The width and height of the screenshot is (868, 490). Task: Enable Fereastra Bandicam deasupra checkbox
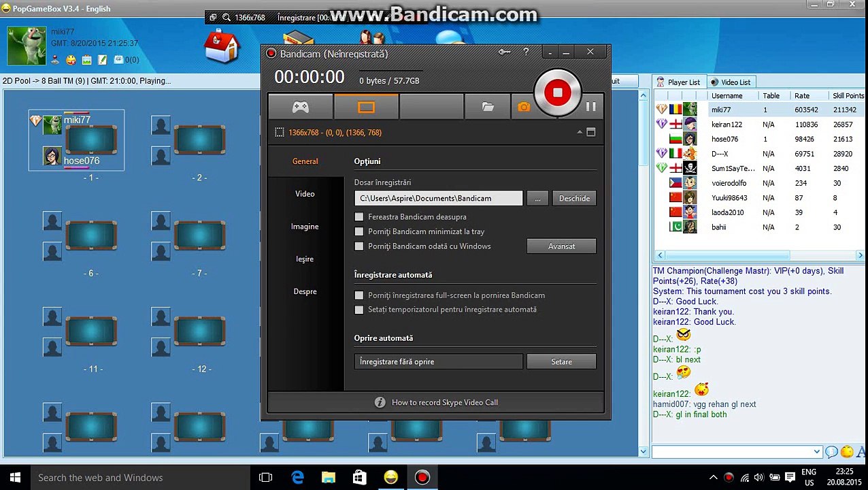(x=359, y=217)
